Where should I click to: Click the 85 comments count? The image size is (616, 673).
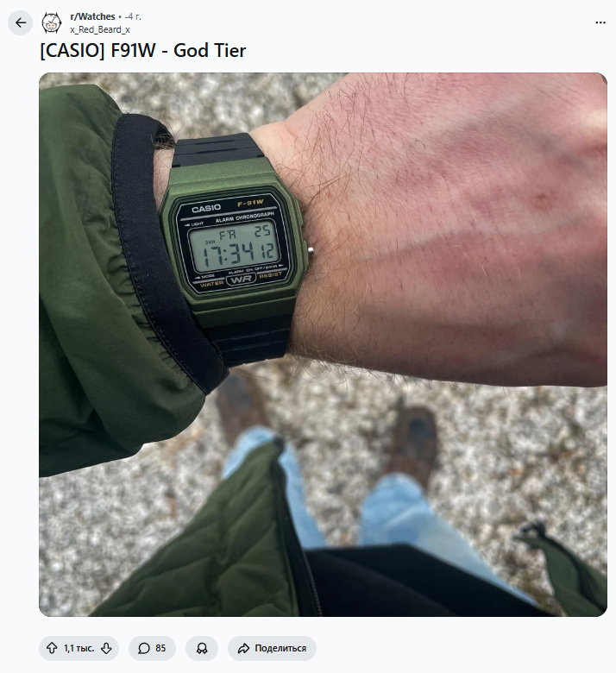click(160, 648)
